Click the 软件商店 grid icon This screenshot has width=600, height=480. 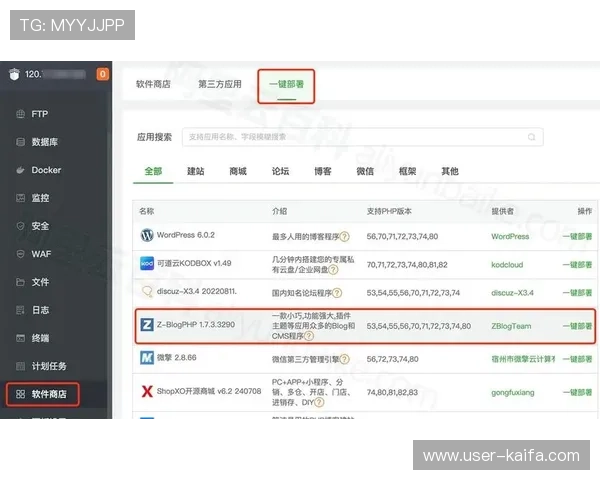tap(20, 394)
